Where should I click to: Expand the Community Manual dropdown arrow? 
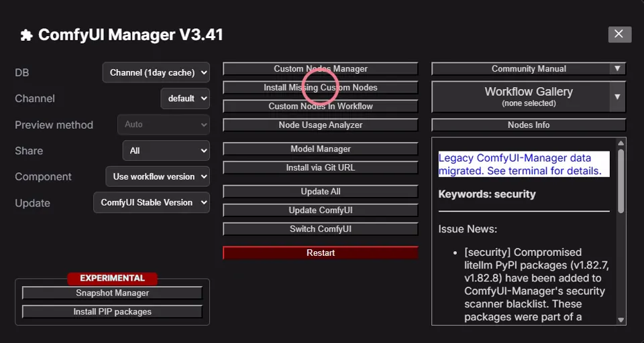coord(617,68)
